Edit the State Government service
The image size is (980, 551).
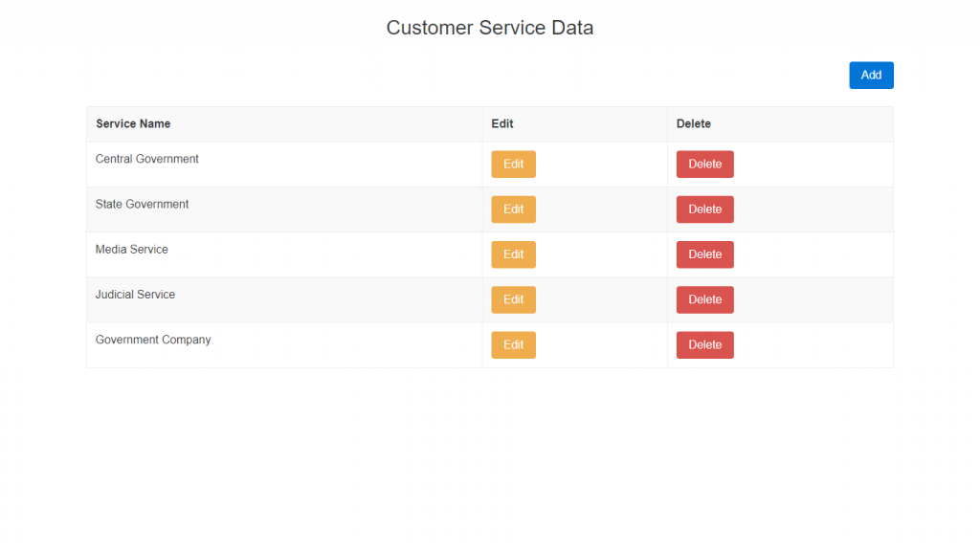pyautogui.click(x=513, y=209)
